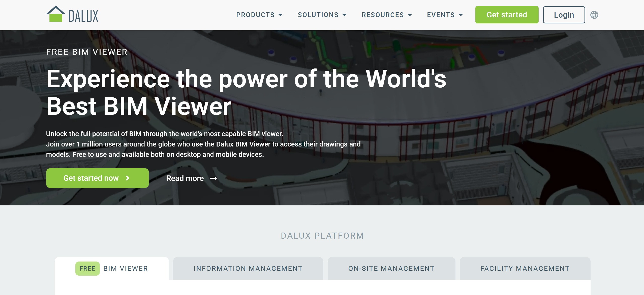Expand the Resources dropdown arrow

410,15
